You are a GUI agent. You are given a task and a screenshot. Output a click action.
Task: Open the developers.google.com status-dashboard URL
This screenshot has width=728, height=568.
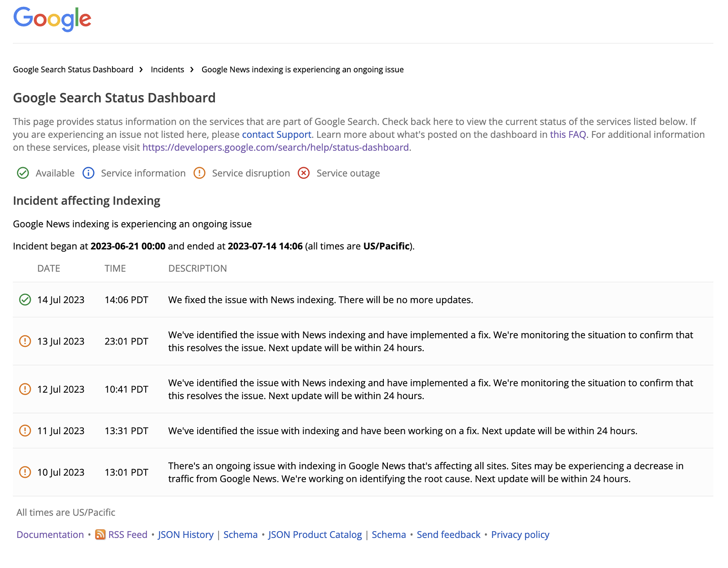(x=275, y=147)
